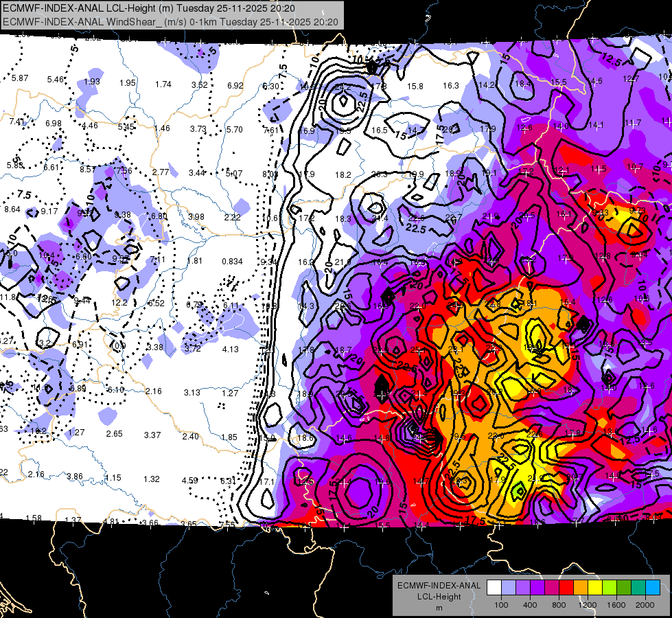Image resolution: width=672 pixels, height=618 pixels.
Task: Click the grid value '6.92'
Action: pos(235,86)
